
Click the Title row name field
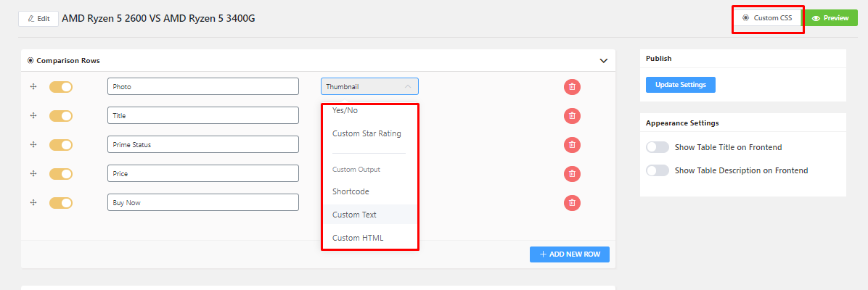click(x=203, y=115)
